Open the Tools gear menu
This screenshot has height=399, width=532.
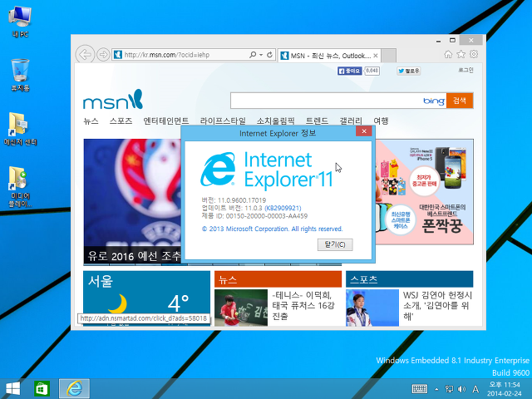pyautogui.click(x=474, y=54)
